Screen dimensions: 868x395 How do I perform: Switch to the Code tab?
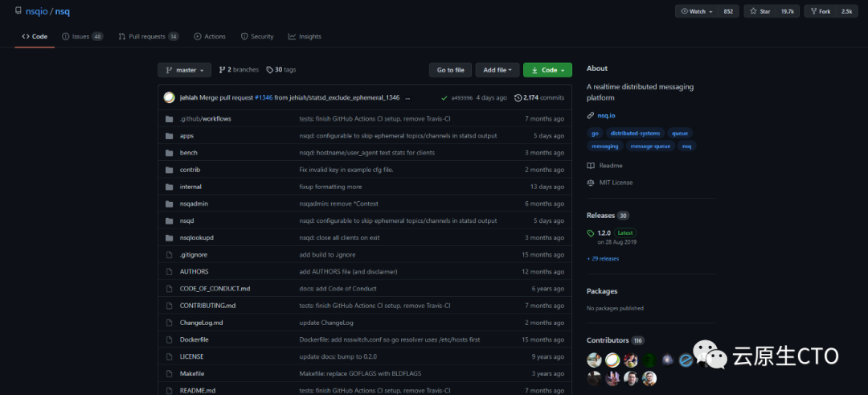pos(35,36)
